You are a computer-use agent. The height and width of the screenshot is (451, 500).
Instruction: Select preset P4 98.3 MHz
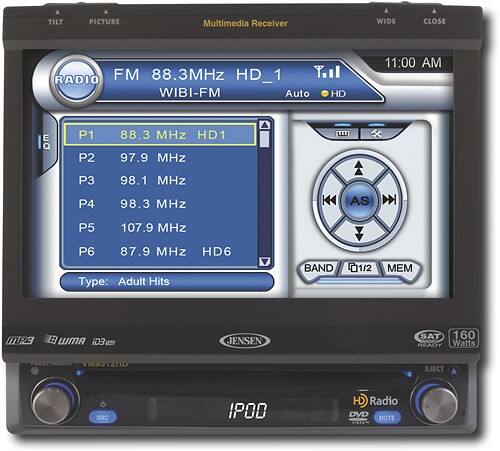[160, 204]
